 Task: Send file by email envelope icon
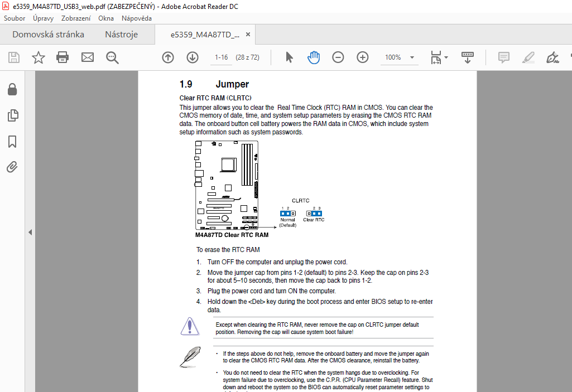88,57
